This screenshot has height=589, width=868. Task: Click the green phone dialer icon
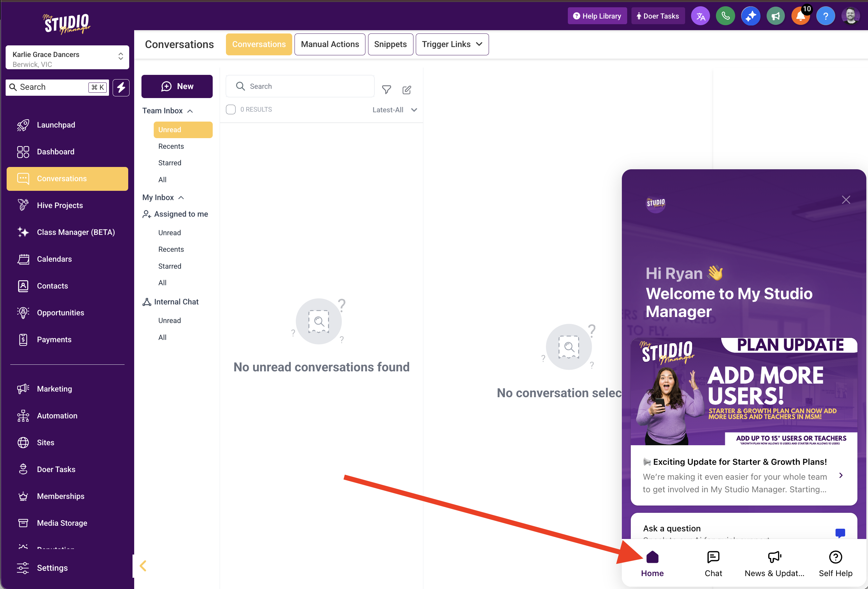(x=725, y=17)
